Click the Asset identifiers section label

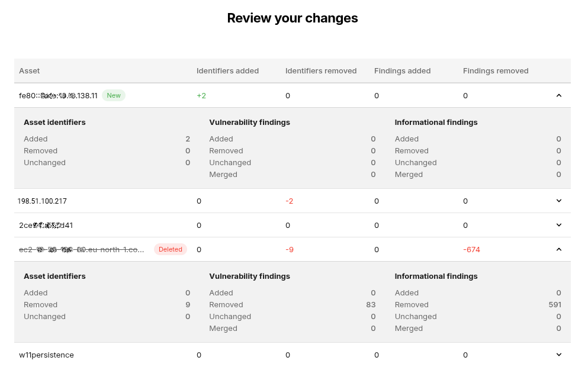point(54,122)
